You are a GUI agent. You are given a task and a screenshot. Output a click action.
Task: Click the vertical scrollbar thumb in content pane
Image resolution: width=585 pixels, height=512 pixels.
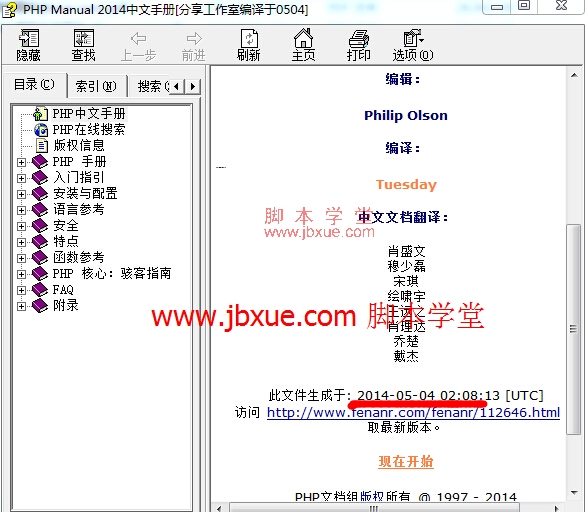(x=573, y=329)
